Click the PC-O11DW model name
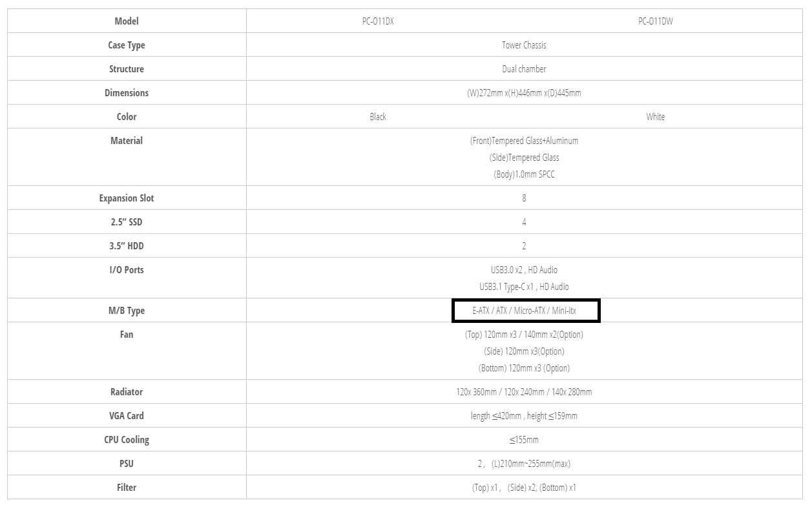This screenshot has height=507, width=812. click(655, 21)
